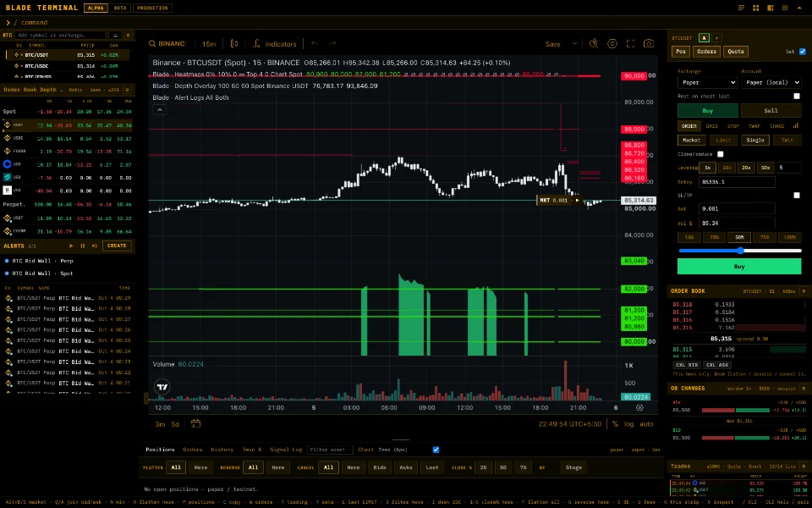This screenshot has height=508, width=812.
Task: Enter fullscreen chart mode
Action: pos(630,44)
